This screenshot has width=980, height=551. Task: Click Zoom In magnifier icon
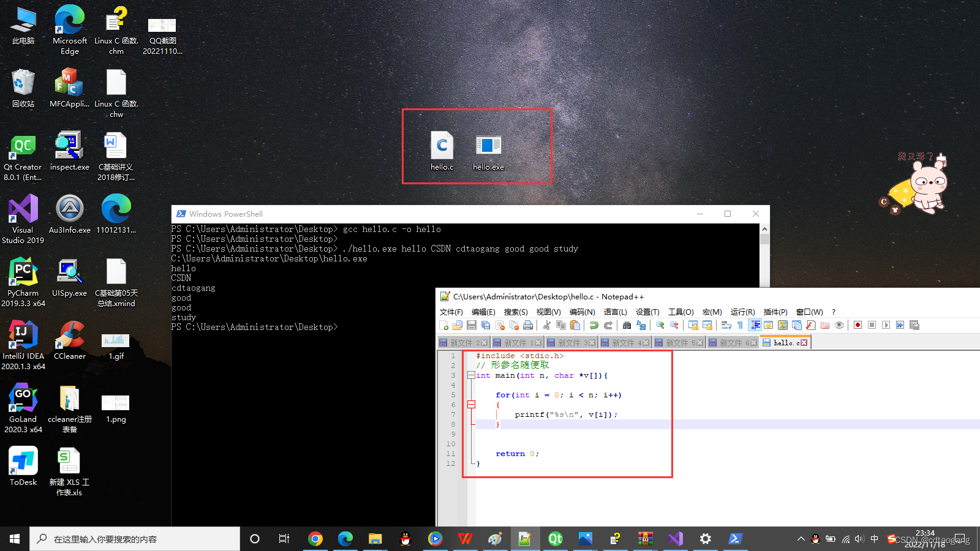tap(660, 325)
